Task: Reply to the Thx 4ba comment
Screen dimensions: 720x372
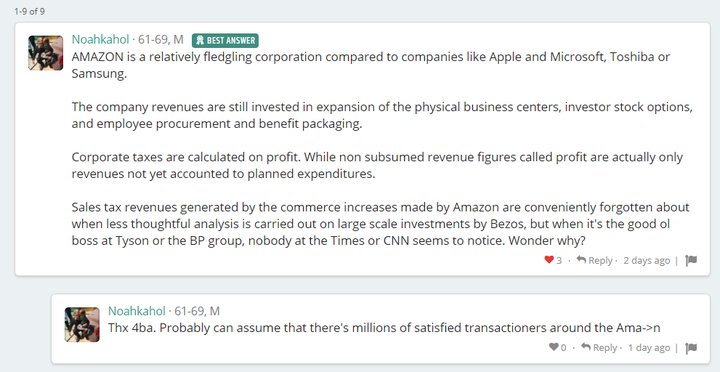Action: pyautogui.click(x=599, y=348)
